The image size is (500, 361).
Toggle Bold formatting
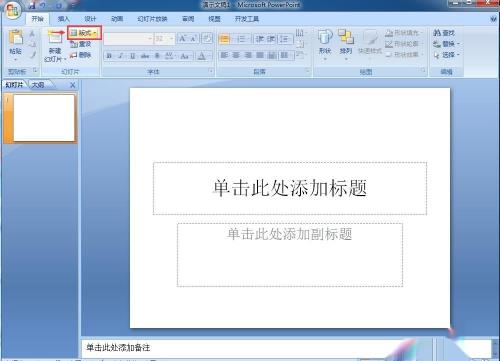point(109,56)
